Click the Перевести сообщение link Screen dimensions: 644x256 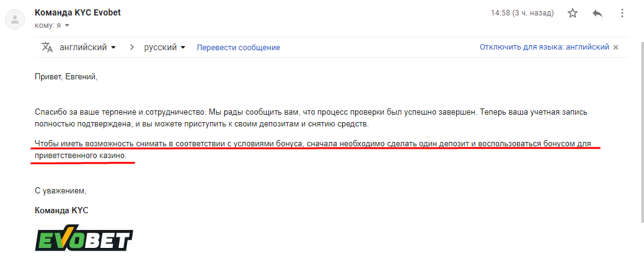click(238, 48)
